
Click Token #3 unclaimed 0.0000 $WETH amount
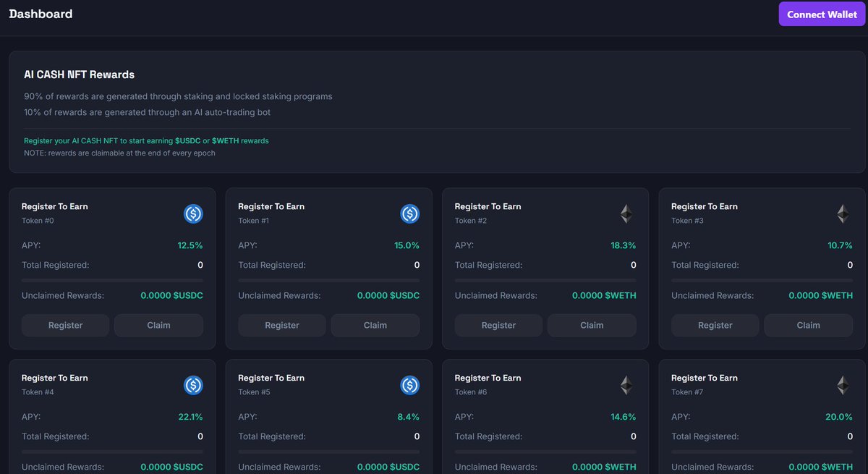[821, 295]
